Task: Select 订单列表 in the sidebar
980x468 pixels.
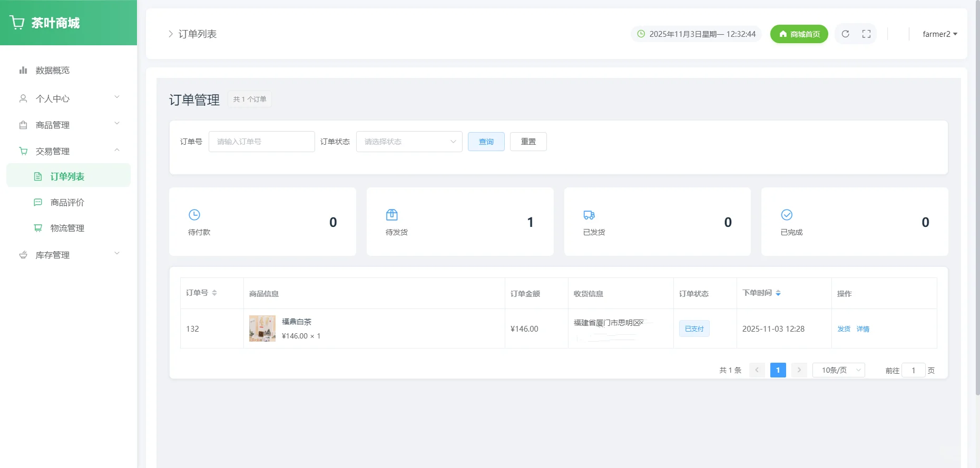Action: click(68, 175)
